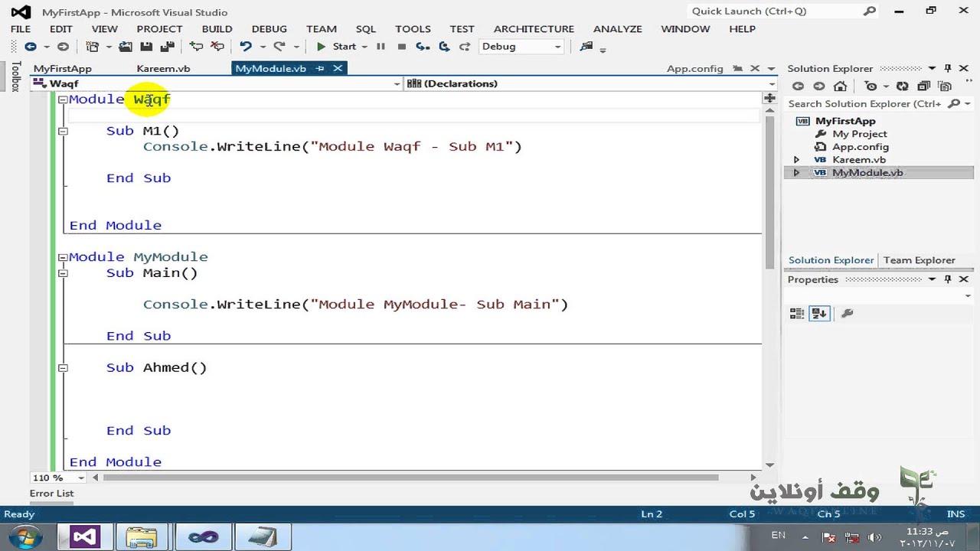980x551 pixels.
Task: Start debugging with the green Start button
Action: 336,47
